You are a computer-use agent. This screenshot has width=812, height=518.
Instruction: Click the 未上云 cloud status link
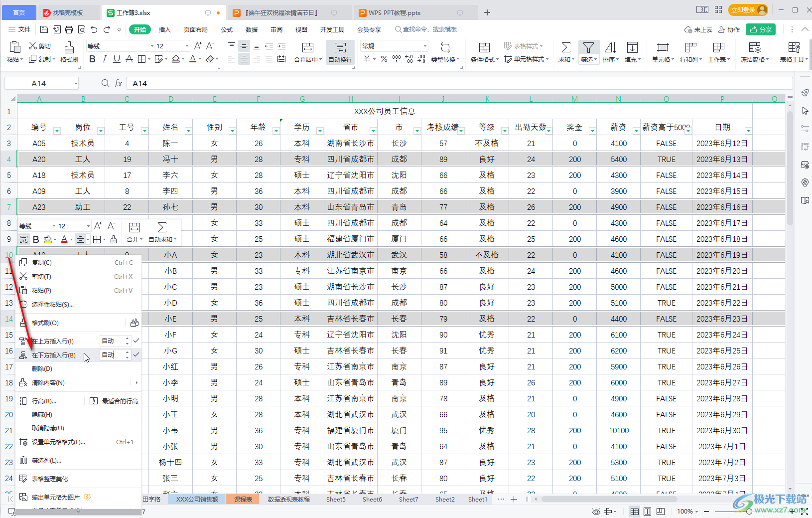[698, 29]
